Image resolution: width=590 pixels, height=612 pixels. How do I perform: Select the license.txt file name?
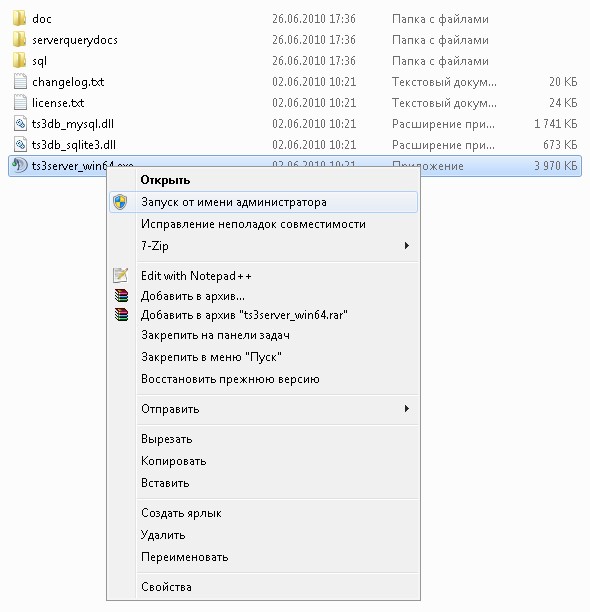[58, 103]
